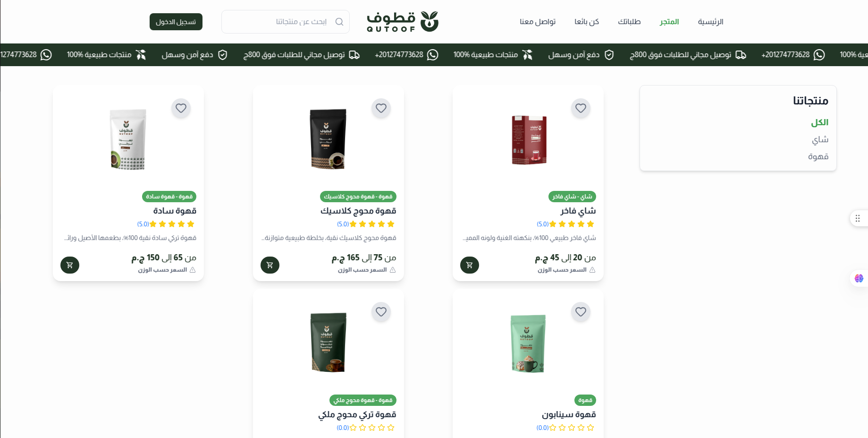Favorite the قهوة محوج كلاسيك product
Viewport: 868px width, 438px height.
[381, 108]
